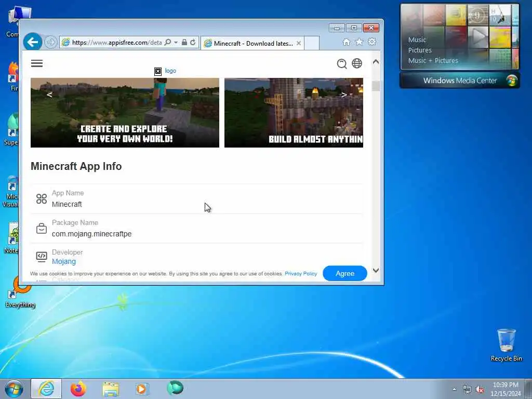Click the Developer code icon
The height and width of the screenshot is (399, 532).
42,257
